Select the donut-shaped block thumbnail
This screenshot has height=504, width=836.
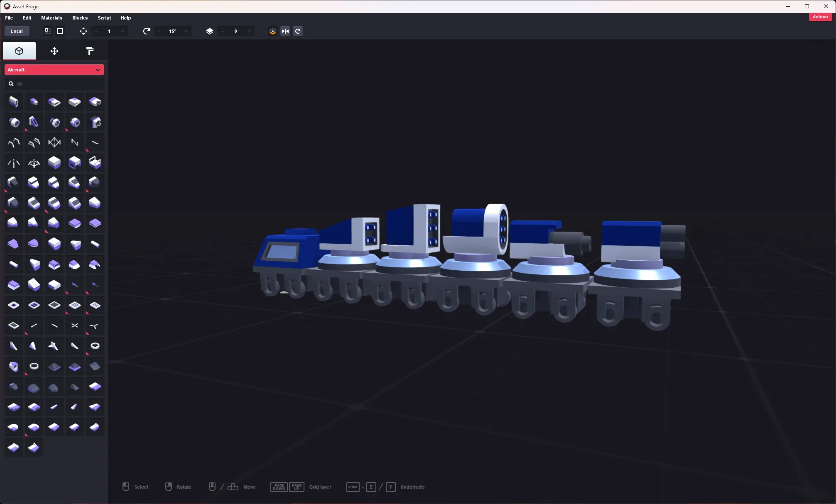tap(34, 366)
